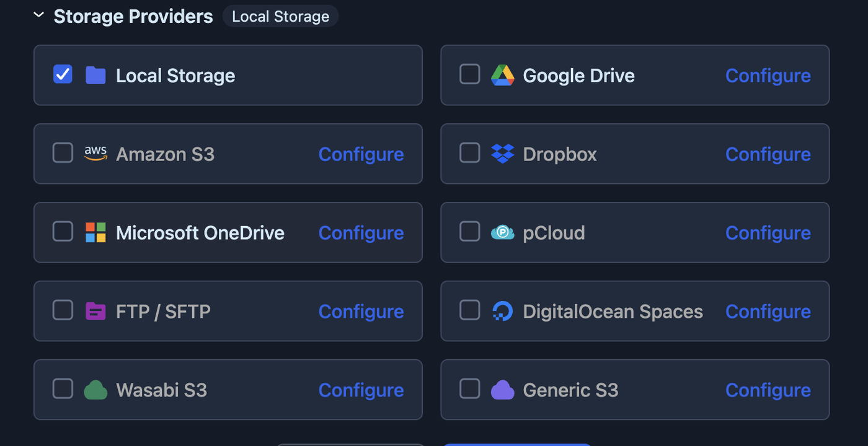The image size is (868, 446).
Task: Click the Wasabi S3 label text
Action: click(161, 390)
